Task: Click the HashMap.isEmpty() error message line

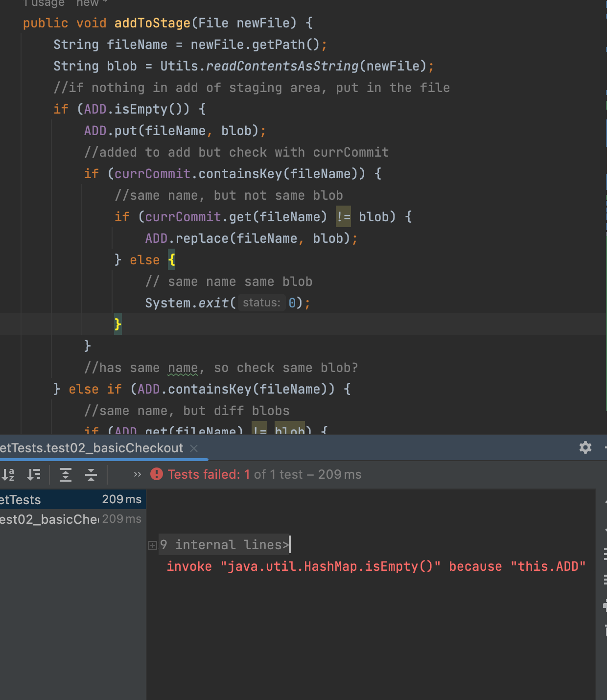Action: click(375, 566)
